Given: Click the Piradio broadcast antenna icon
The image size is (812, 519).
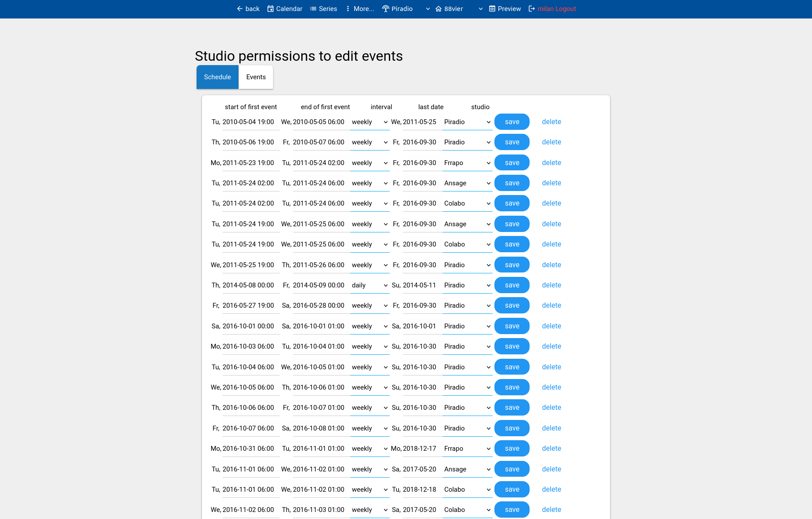Looking at the screenshot, I should tap(386, 9).
